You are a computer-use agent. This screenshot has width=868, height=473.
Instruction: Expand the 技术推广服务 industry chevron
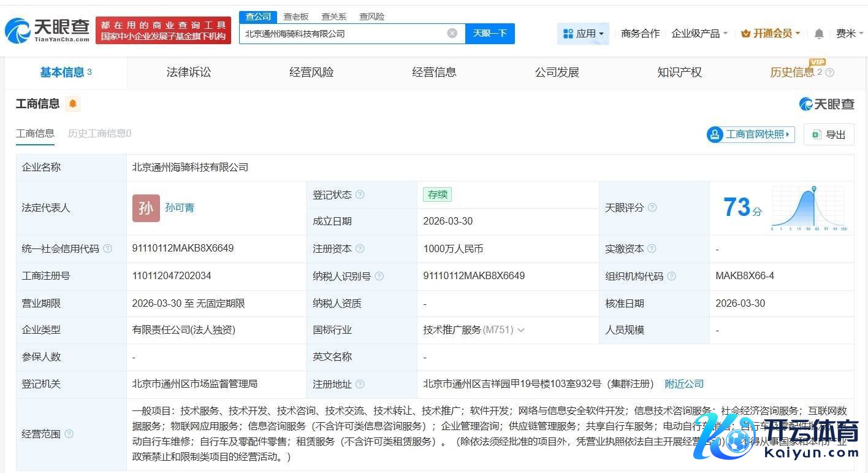[521, 330]
